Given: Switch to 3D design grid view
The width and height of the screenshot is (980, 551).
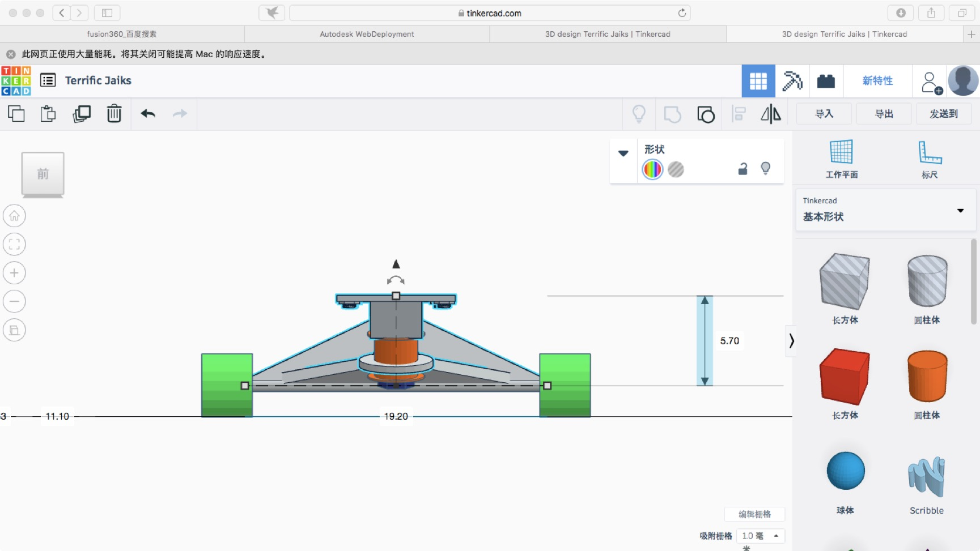Looking at the screenshot, I should [x=758, y=81].
